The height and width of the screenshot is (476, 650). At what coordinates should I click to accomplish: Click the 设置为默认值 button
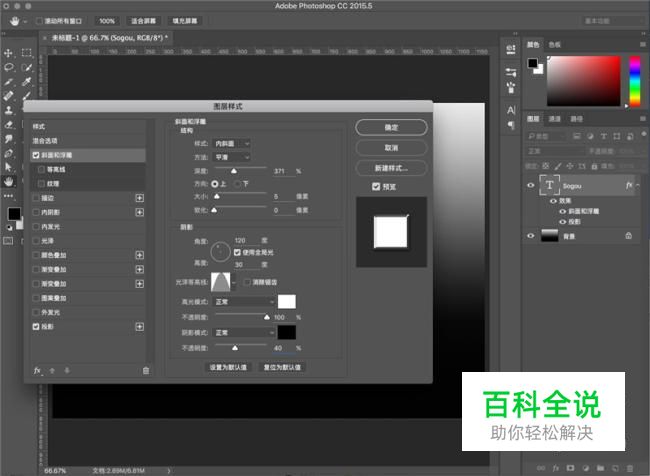click(x=228, y=367)
